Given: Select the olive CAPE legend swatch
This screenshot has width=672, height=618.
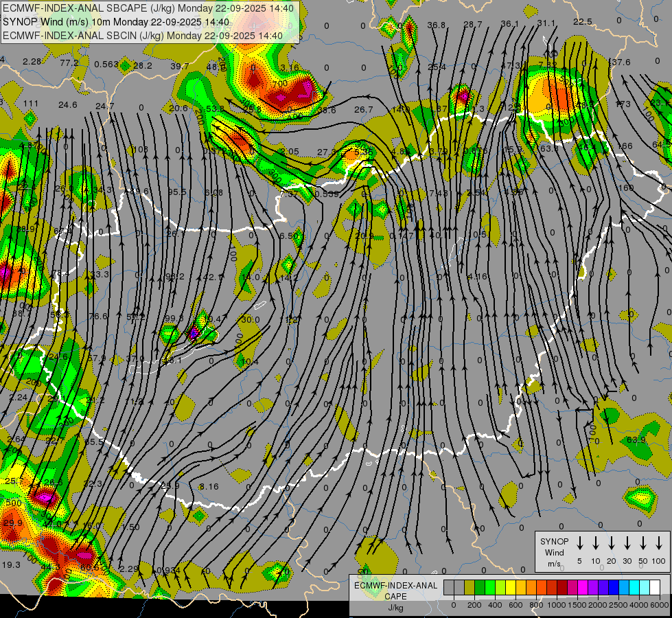Looking at the screenshot, I should 470,587.
